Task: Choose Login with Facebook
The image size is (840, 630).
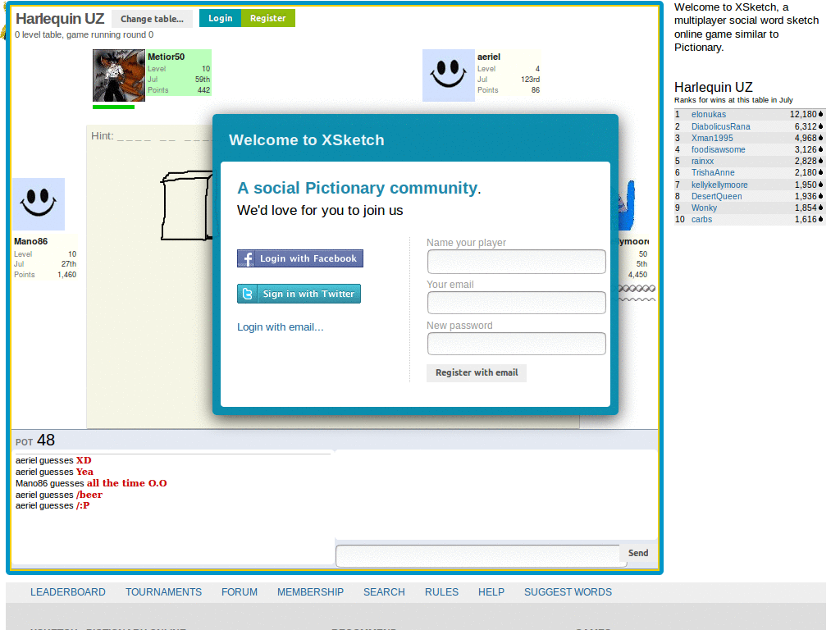Action: [300, 258]
